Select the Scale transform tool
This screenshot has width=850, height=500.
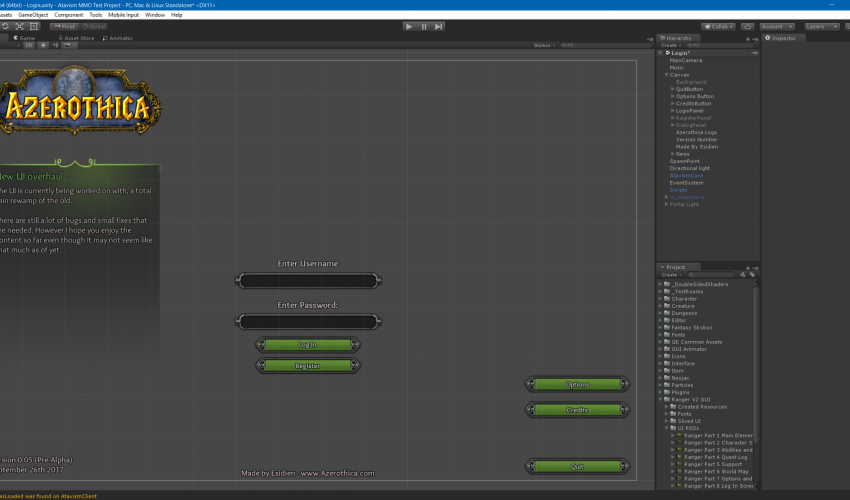[20, 26]
